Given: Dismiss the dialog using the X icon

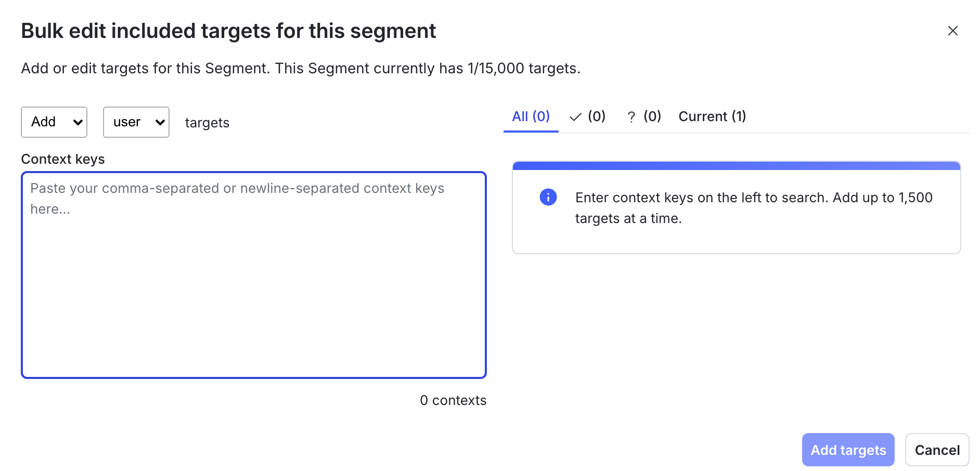Looking at the screenshot, I should click(x=953, y=31).
